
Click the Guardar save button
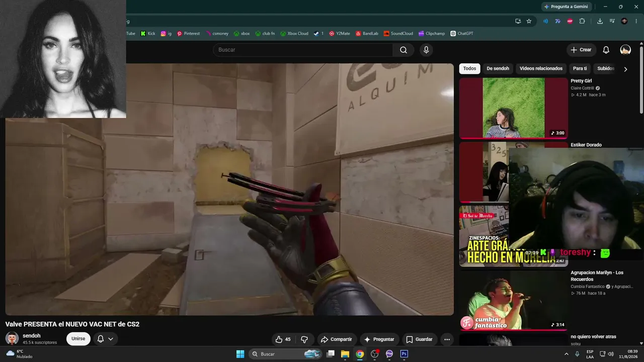coord(420,339)
